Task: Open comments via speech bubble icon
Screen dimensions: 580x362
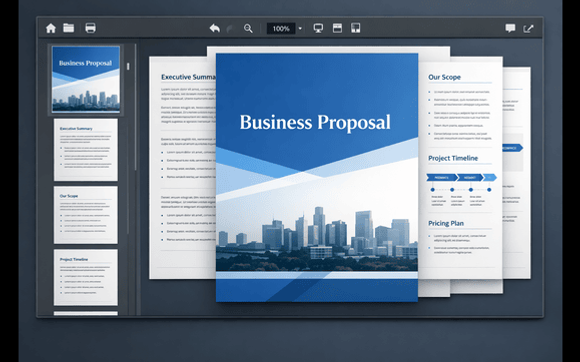Action: pyautogui.click(x=510, y=28)
